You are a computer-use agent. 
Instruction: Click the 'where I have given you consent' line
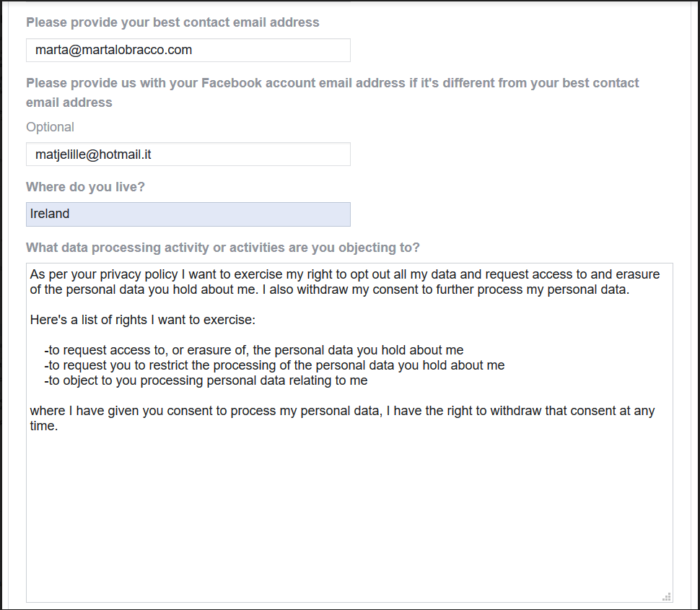click(x=342, y=411)
